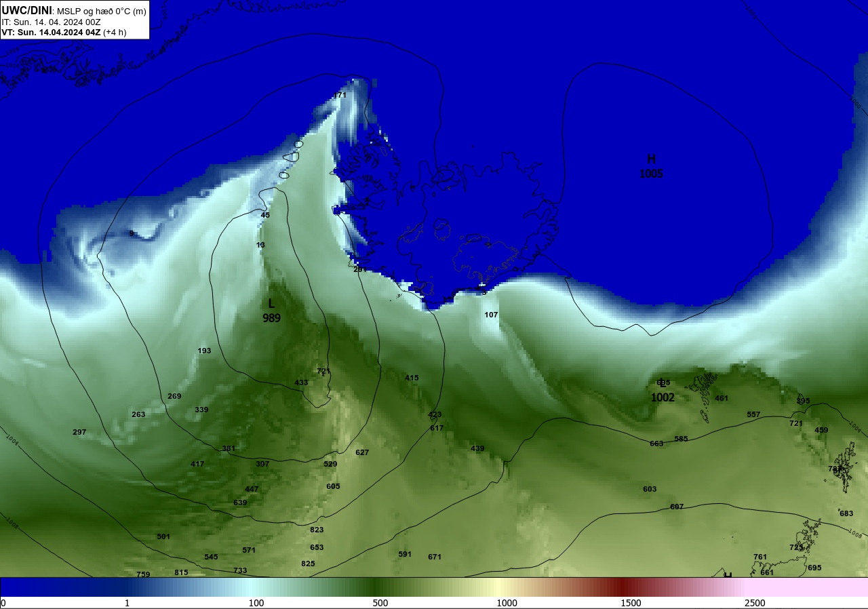Click the map value 461
The image size is (868, 609).
coord(722,398)
